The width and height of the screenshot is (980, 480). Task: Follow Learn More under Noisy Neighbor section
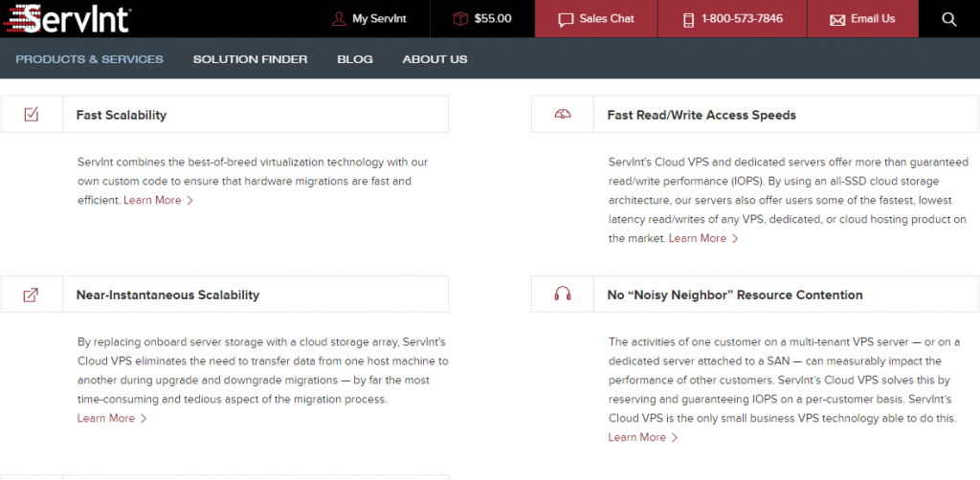(x=643, y=438)
